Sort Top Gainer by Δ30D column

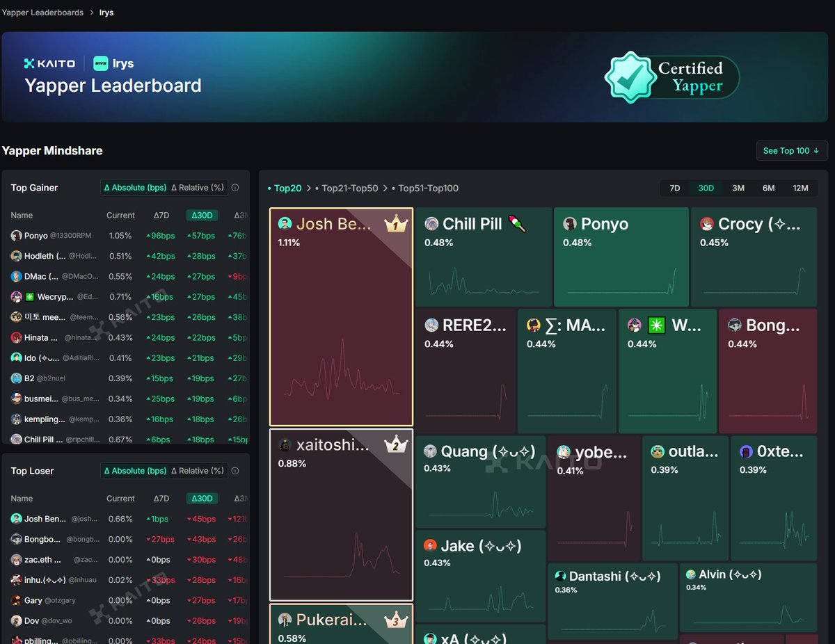[201, 216]
